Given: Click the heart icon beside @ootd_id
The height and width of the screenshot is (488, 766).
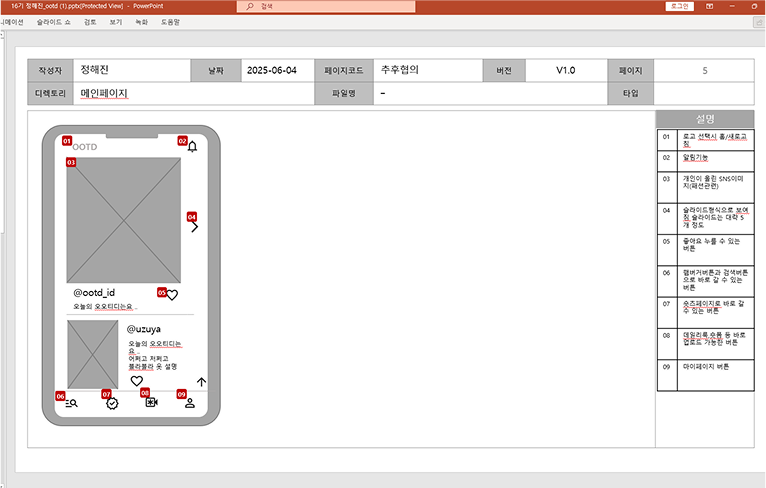Looking at the screenshot, I should point(172,295).
